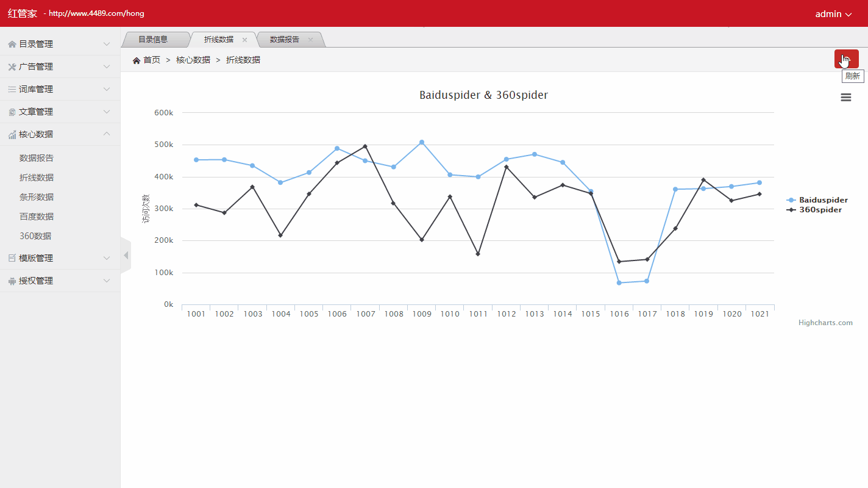868x488 pixels.
Task: Click the 核心数据 breadcrumb link
Action: pos(193,60)
